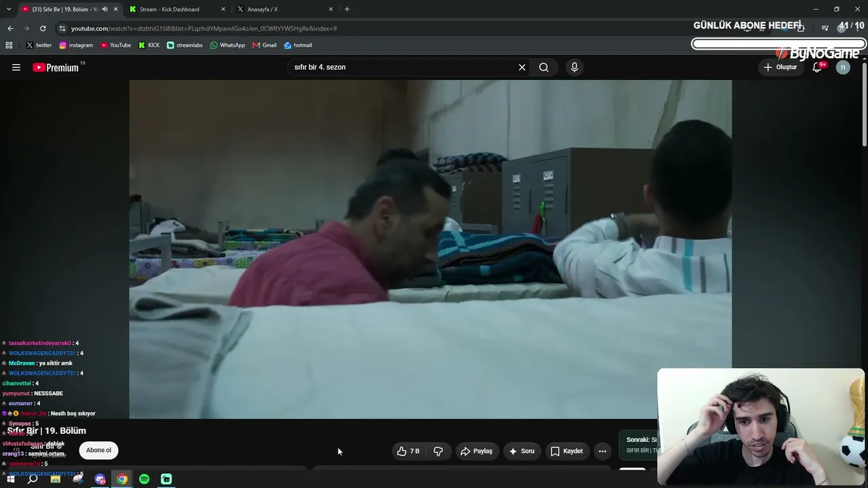Run the search with the magnifier button
The height and width of the screenshot is (488, 868).
(544, 67)
